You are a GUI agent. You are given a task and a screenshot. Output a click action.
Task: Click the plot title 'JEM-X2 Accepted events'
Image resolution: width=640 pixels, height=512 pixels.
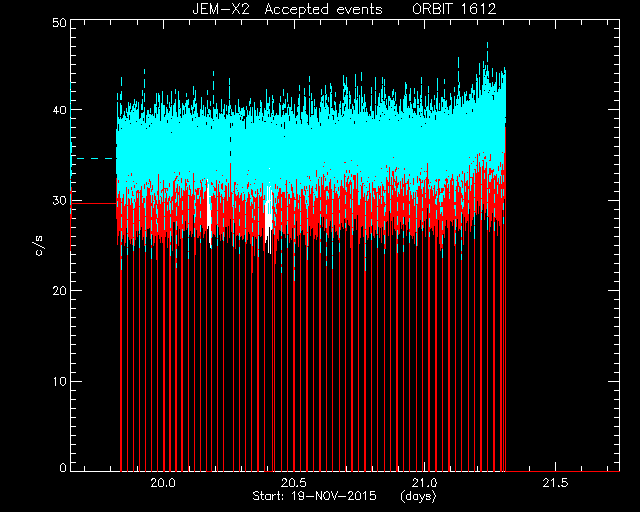287,9
